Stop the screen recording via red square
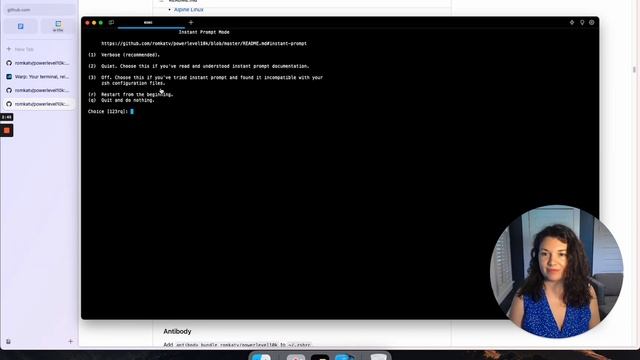Viewport: 640px width, 360px height. [7, 131]
